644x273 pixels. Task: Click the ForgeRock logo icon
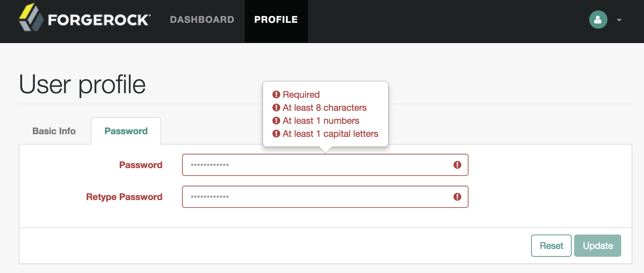(31, 17)
